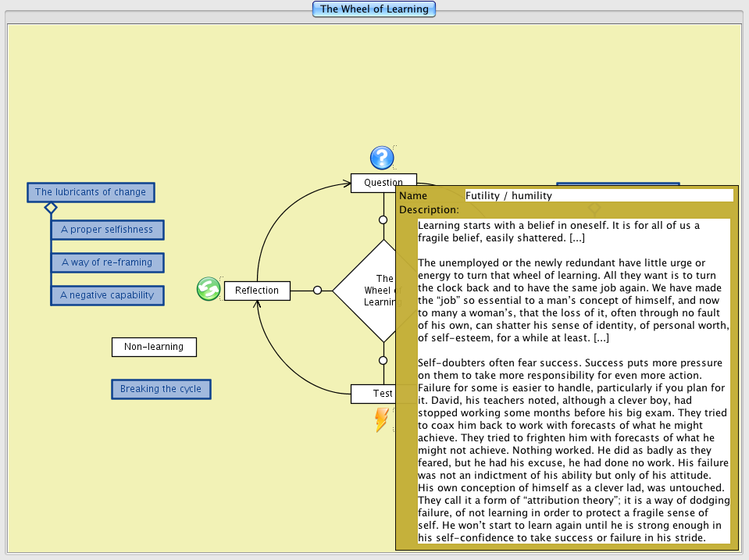749x560 pixels.
Task: Click the 'The Wheel of Learning' title tab
Action: click(374, 9)
